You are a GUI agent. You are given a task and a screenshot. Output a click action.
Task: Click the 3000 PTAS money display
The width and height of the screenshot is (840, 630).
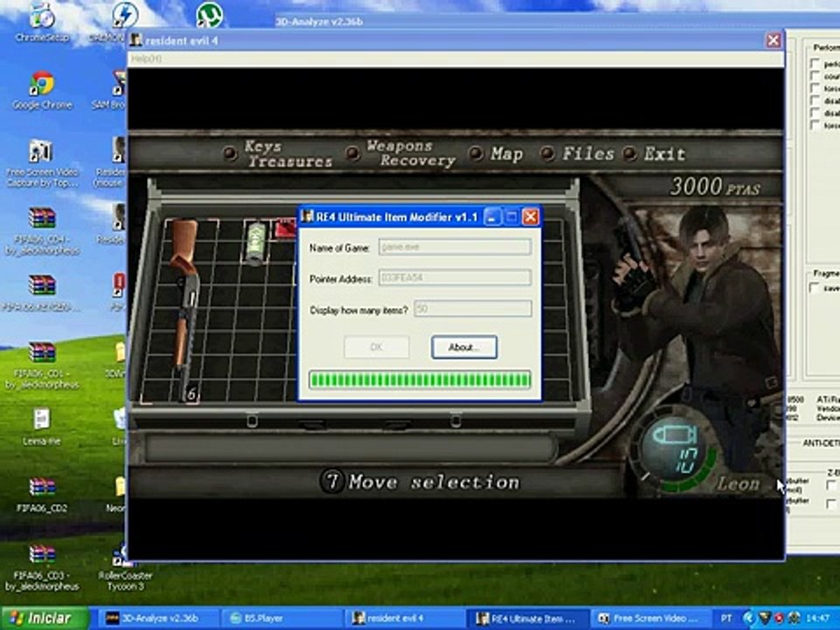pos(715,187)
